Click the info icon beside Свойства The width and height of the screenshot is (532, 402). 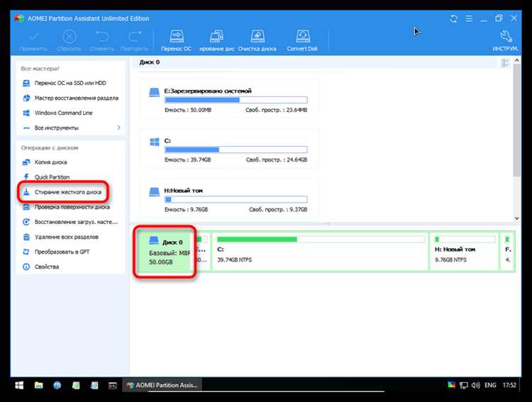click(x=26, y=267)
